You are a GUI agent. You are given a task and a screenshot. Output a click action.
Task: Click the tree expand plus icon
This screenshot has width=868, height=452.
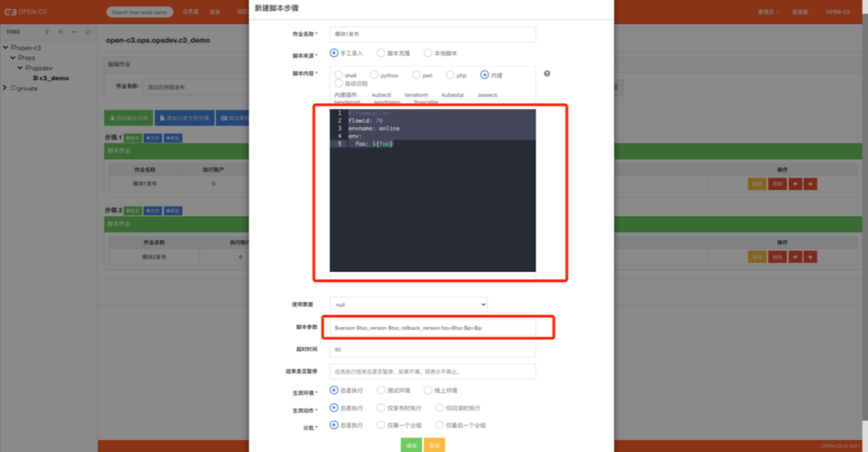(x=60, y=32)
